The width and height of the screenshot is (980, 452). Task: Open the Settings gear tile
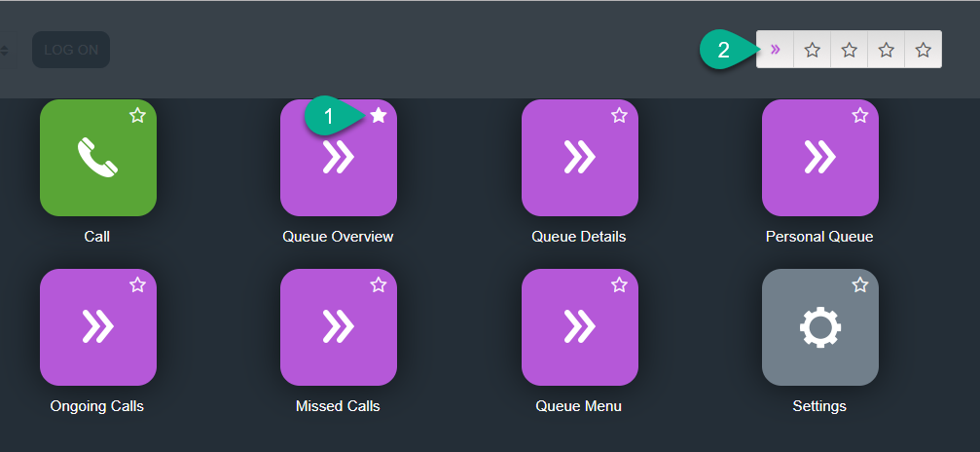[820, 327]
